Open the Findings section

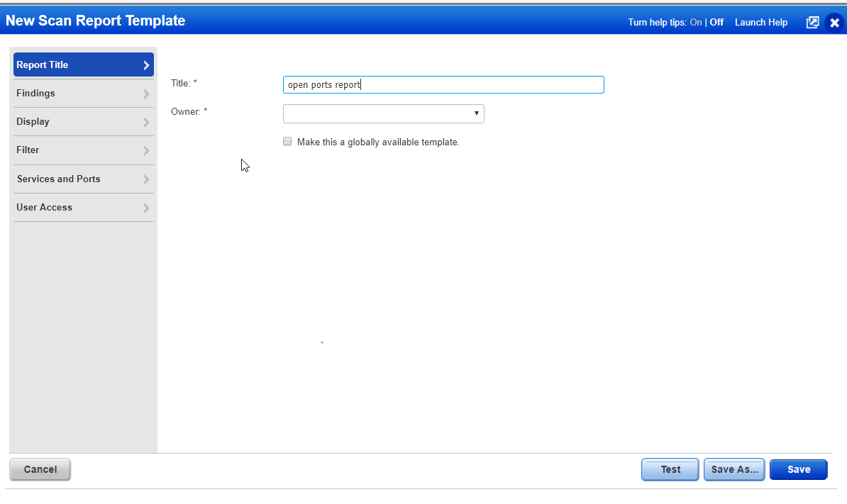[84, 94]
